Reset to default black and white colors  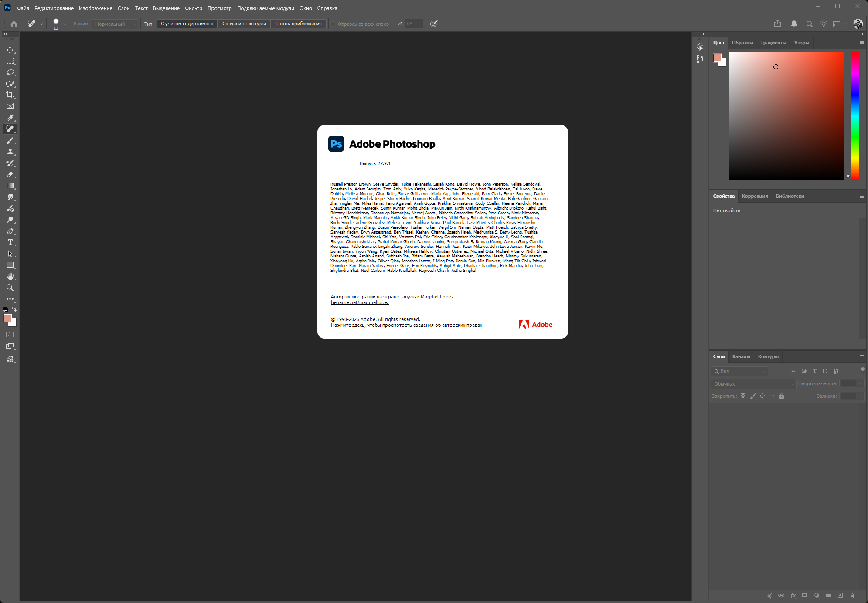point(5,309)
